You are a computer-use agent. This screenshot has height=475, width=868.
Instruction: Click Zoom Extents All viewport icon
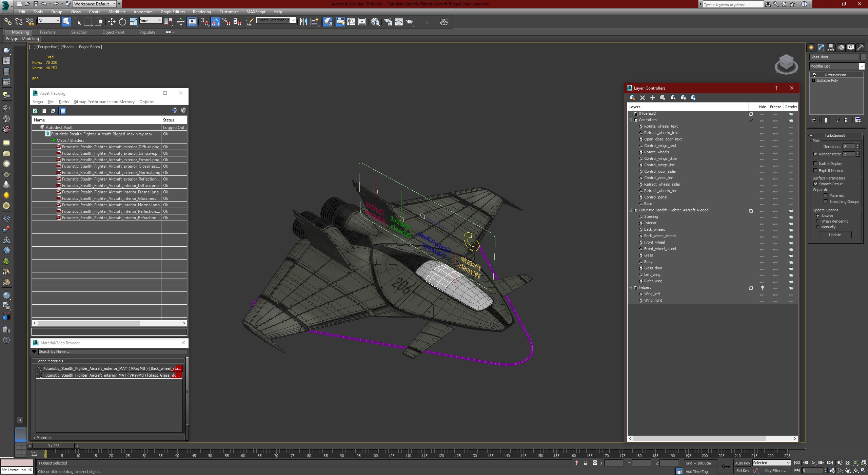864,463
